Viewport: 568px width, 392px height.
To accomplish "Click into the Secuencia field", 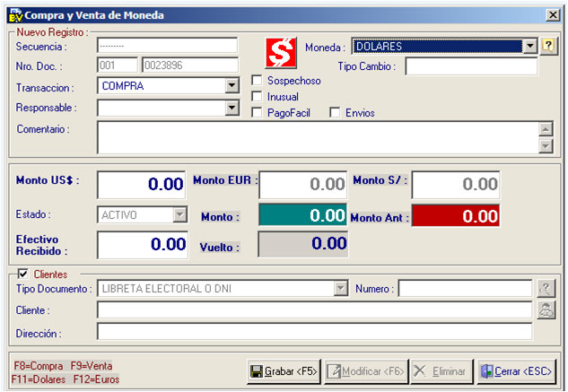I will [x=168, y=46].
